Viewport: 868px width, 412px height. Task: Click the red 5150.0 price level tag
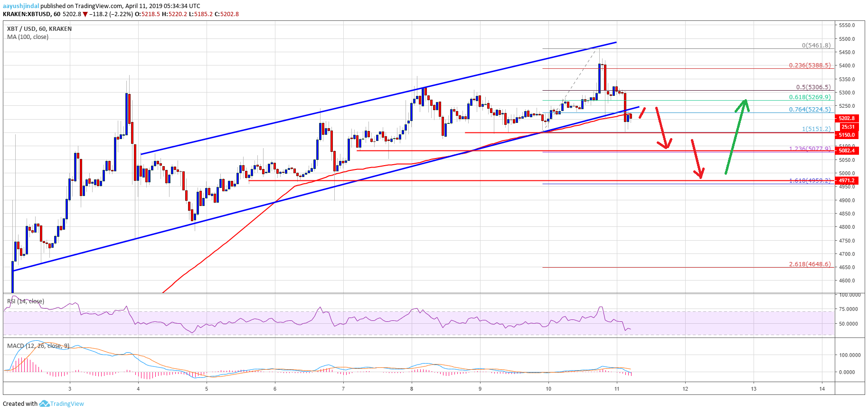click(x=846, y=135)
